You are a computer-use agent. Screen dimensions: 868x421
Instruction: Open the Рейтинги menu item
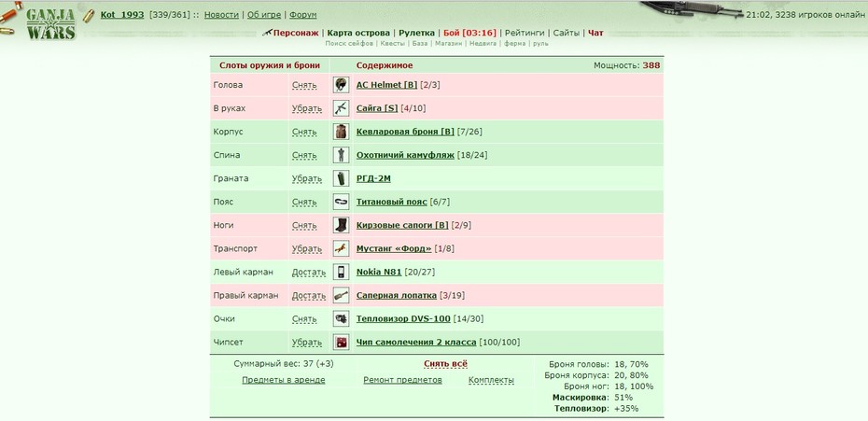pos(525,33)
